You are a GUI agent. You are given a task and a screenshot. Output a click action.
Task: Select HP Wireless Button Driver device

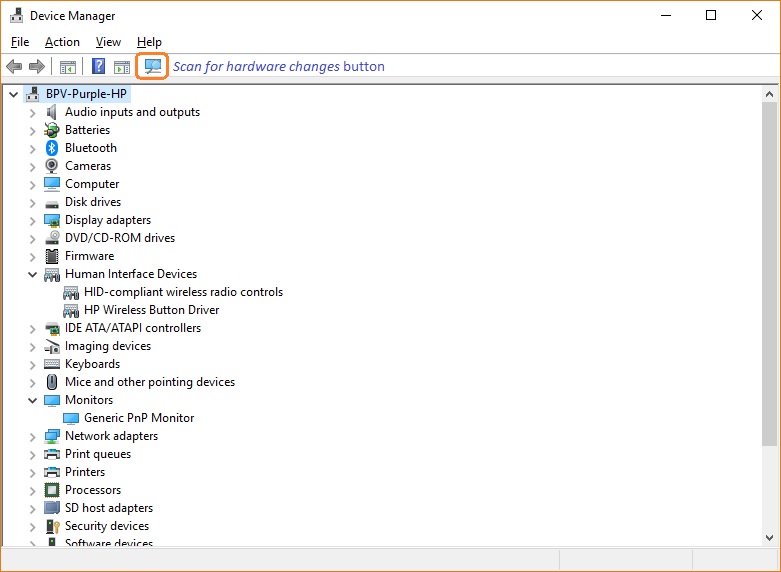click(151, 310)
